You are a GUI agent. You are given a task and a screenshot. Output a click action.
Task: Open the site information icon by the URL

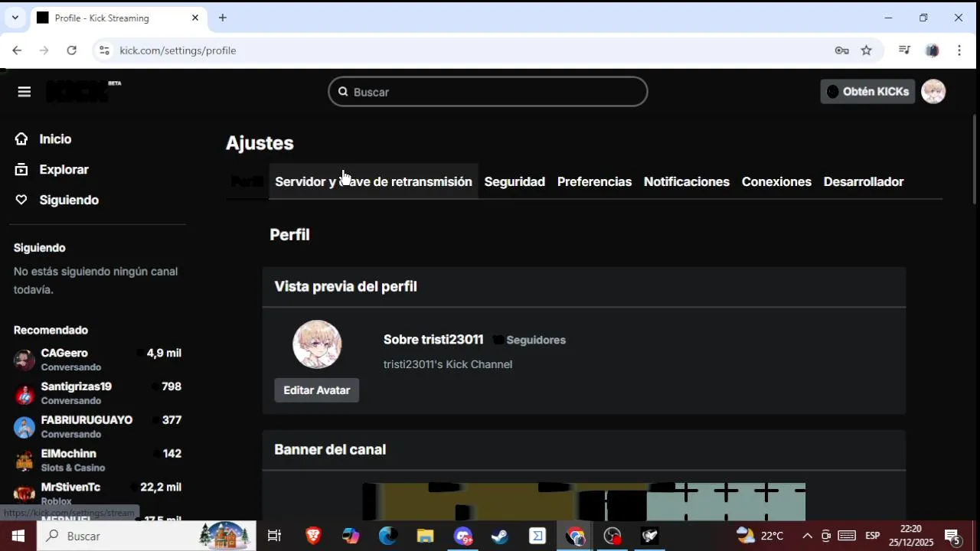point(105,51)
